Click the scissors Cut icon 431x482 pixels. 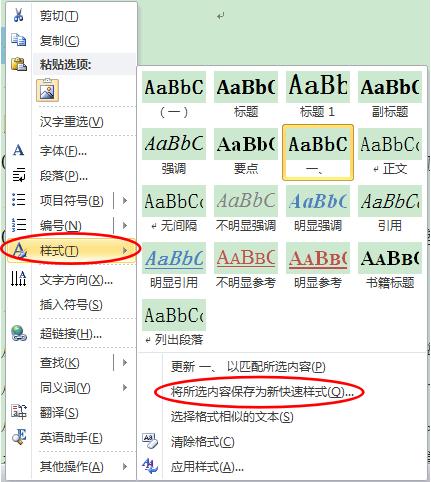[x=19, y=15]
